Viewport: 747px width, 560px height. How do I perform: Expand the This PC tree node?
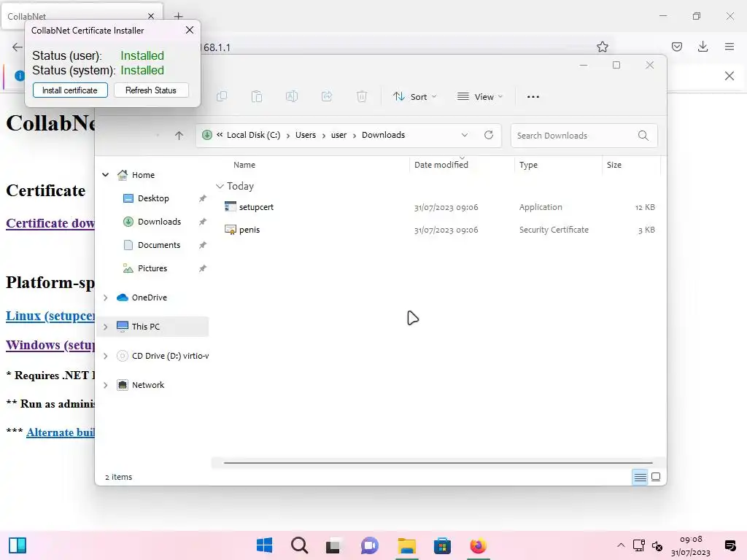click(x=105, y=327)
